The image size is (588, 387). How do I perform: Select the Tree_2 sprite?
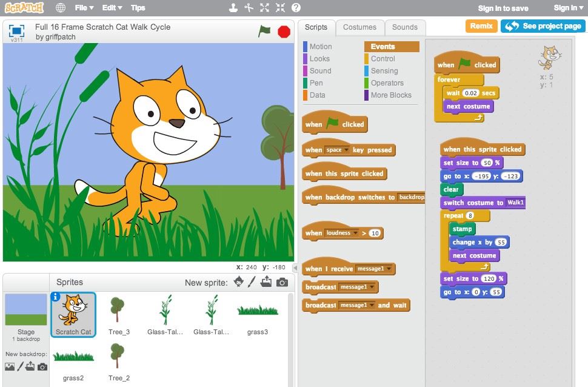[119, 361]
